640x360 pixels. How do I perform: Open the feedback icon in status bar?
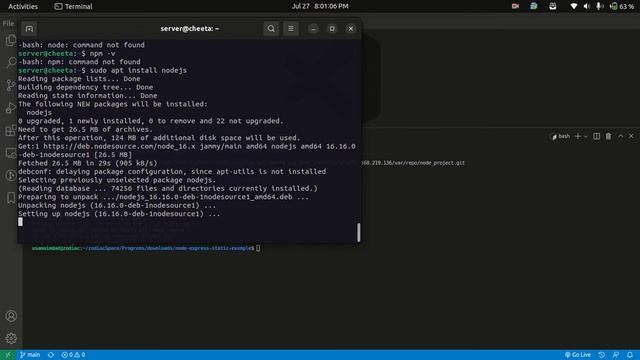click(x=616, y=355)
